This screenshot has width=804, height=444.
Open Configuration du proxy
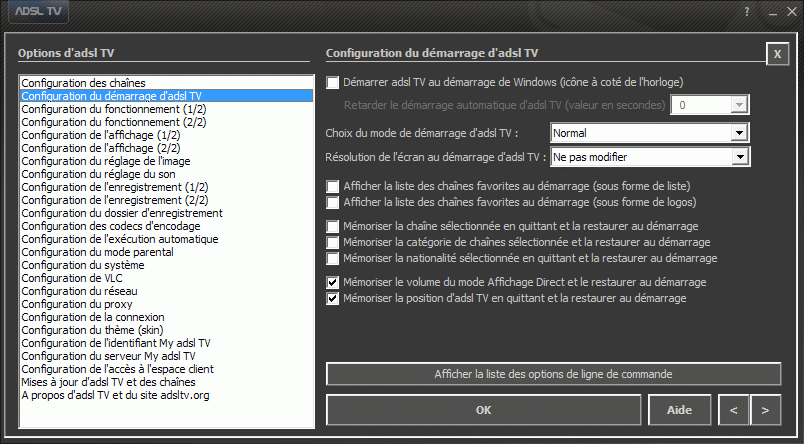pos(167,305)
